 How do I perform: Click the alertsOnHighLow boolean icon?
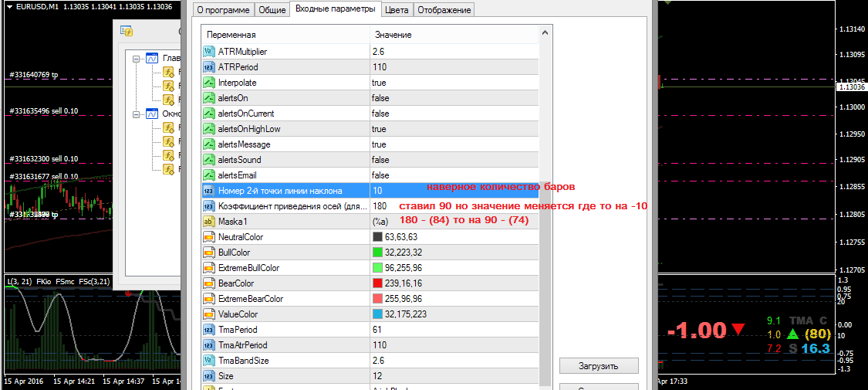208,129
